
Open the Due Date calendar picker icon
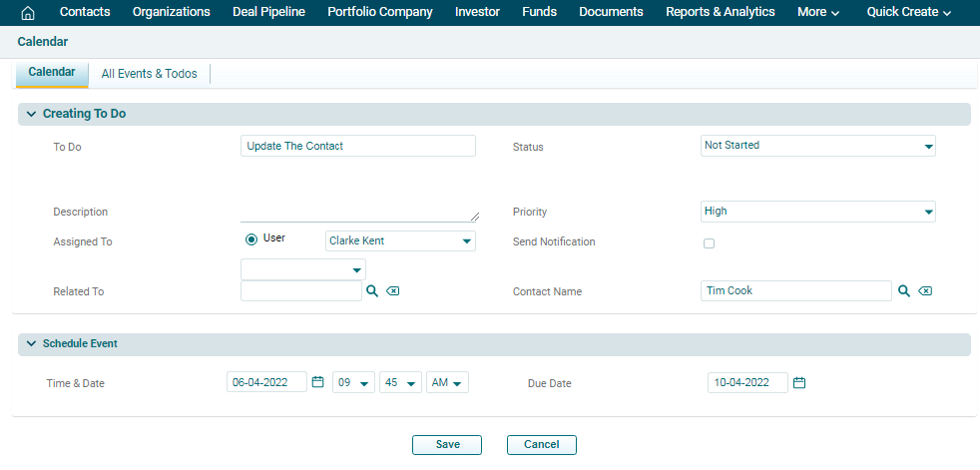tap(798, 382)
